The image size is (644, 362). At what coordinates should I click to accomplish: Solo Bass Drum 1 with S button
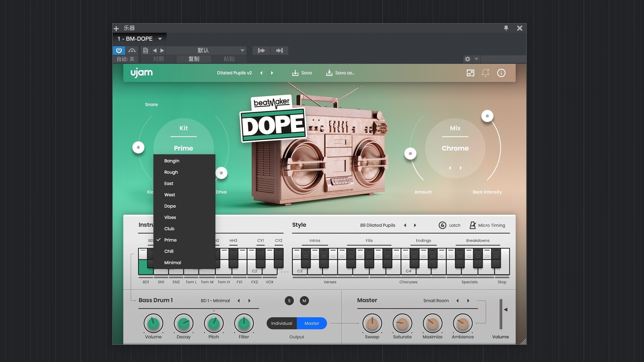coord(289,301)
